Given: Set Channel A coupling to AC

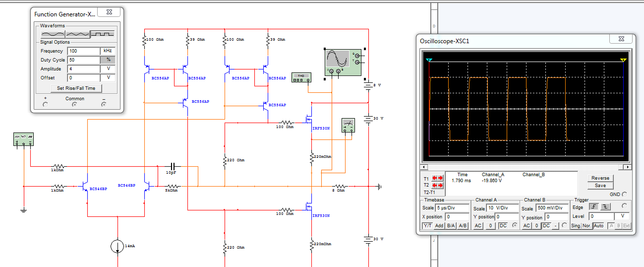Looking at the screenshot, I should click(x=478, y=226).
